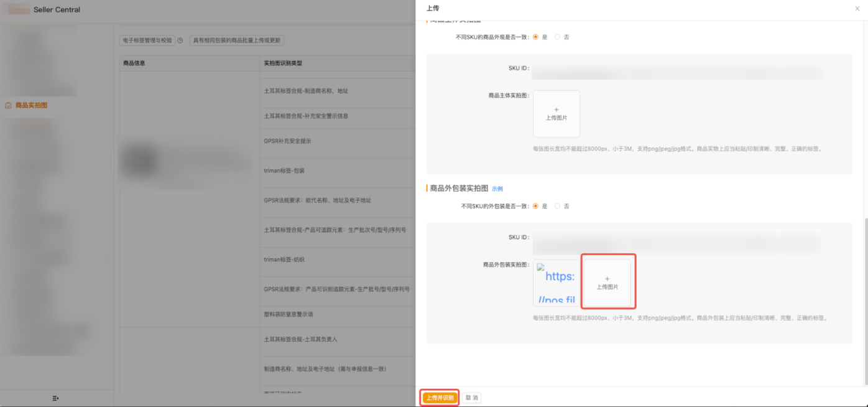Click the 取消 button
Viewport: 868px width, 407px height.
[x=471, y=397]
